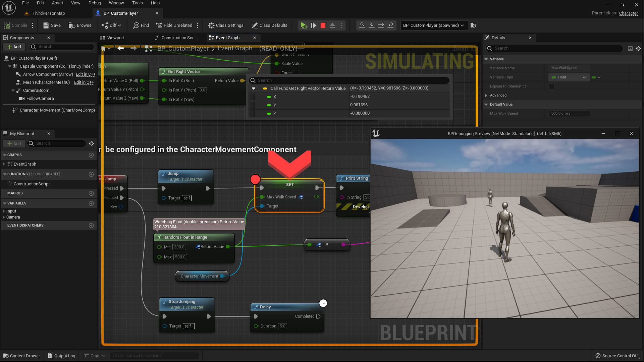Click the Character parent class link
This screenshot has width=644, height=362.
coord(628,13)
